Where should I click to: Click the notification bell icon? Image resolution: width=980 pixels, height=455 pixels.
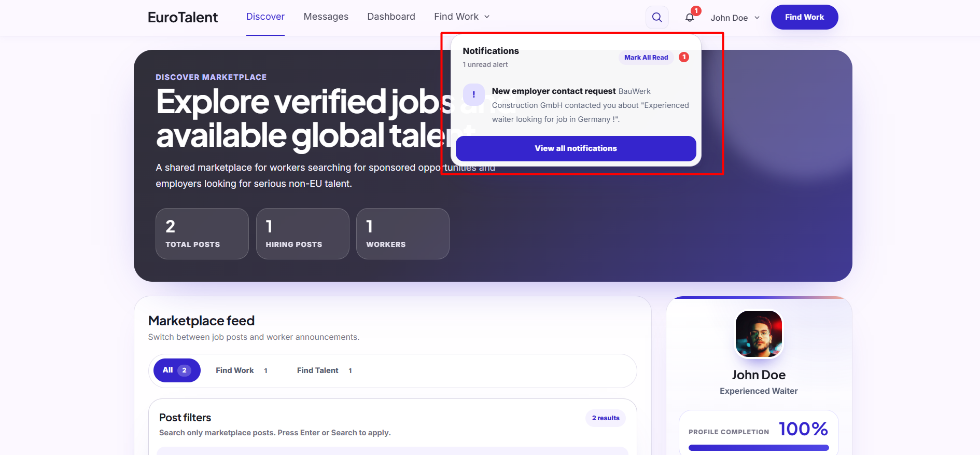pos(690,17)
